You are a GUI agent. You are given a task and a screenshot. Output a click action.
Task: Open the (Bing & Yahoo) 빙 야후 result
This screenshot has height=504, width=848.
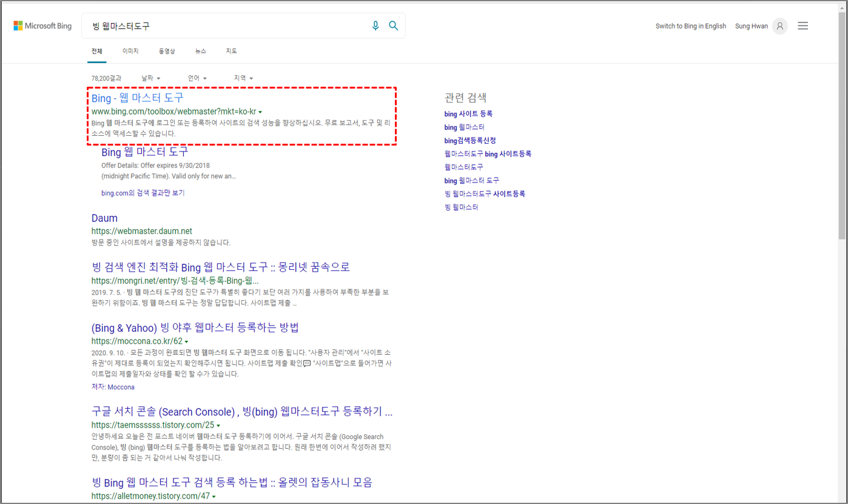195,328
